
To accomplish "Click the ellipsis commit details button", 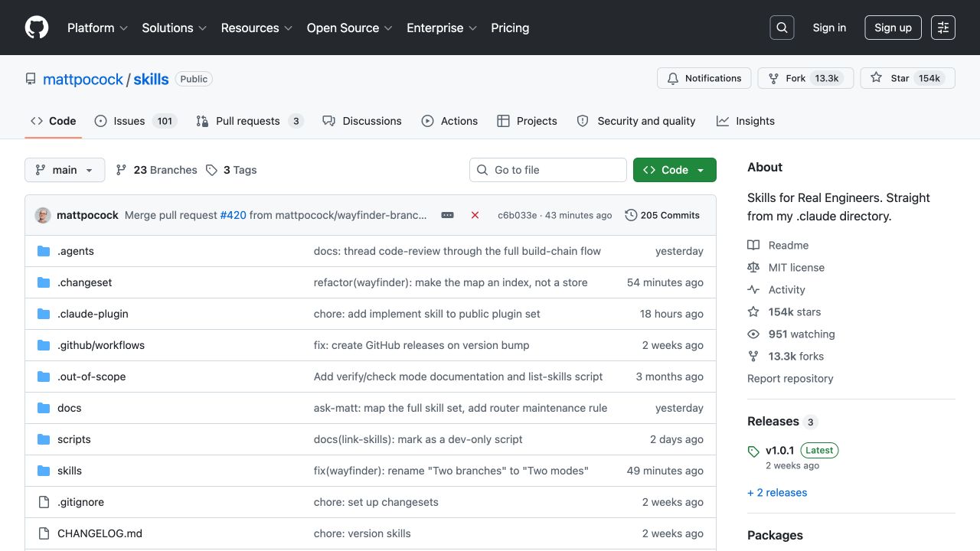I will click(x=448, y=215).
